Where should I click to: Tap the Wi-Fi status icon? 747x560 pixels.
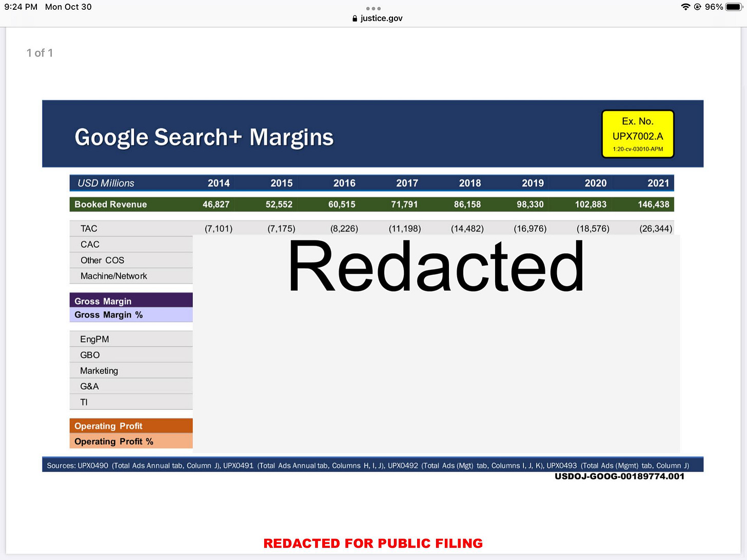click(x=685, y=7)
